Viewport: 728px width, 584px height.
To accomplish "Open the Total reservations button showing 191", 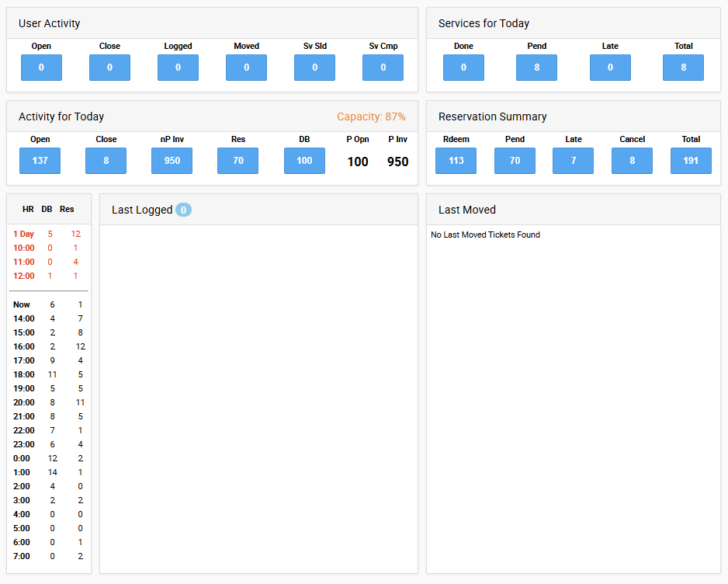I will coord(691,161).
